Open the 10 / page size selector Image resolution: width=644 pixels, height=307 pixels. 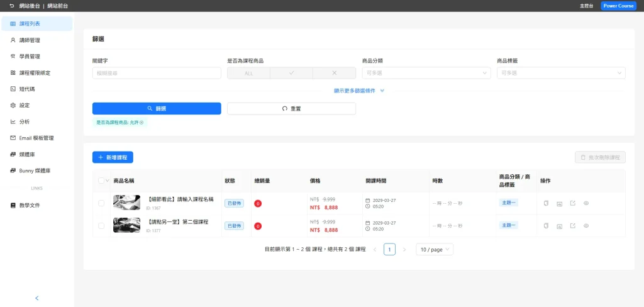(434, 250)
